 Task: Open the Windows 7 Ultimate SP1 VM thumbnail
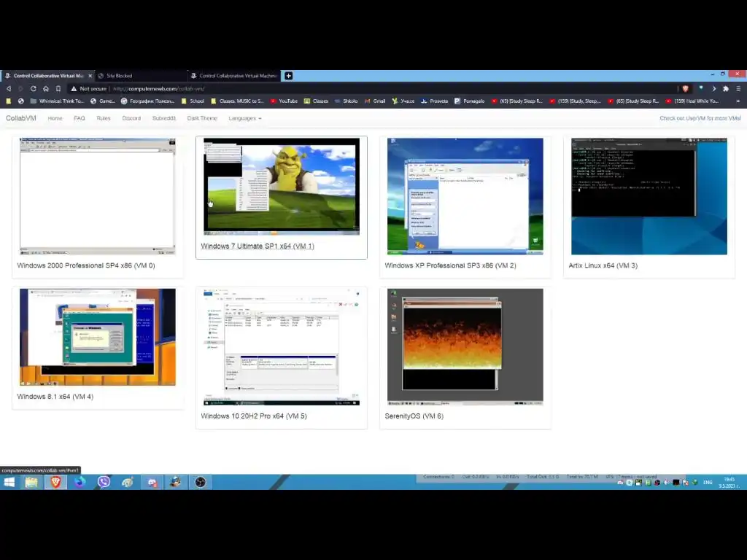tap(282, 187)
